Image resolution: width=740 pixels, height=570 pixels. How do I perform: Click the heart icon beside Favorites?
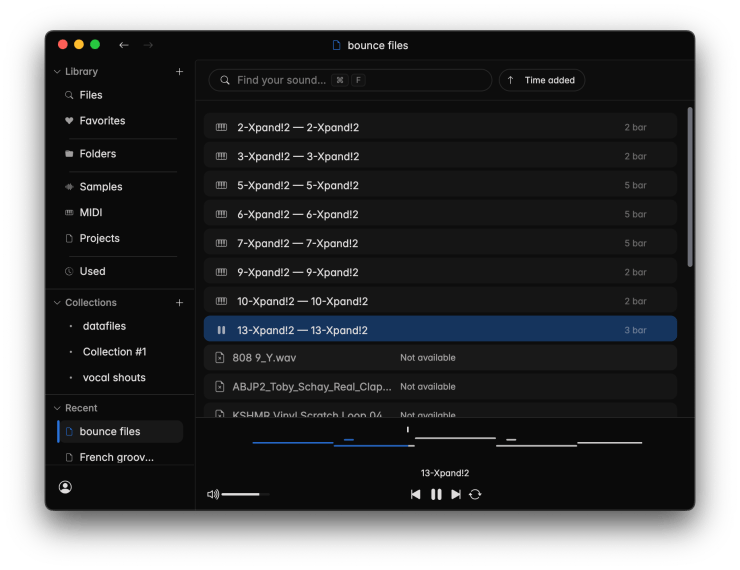click(x=69, y=120)
